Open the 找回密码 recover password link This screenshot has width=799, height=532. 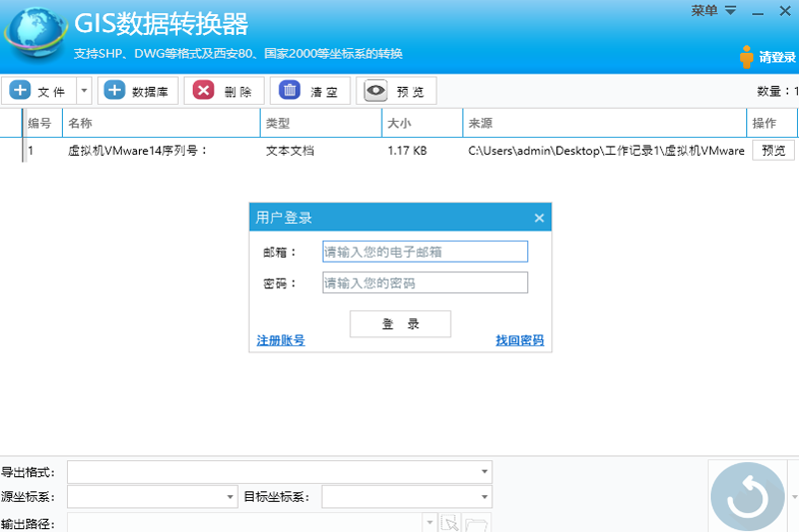point(519,340)
